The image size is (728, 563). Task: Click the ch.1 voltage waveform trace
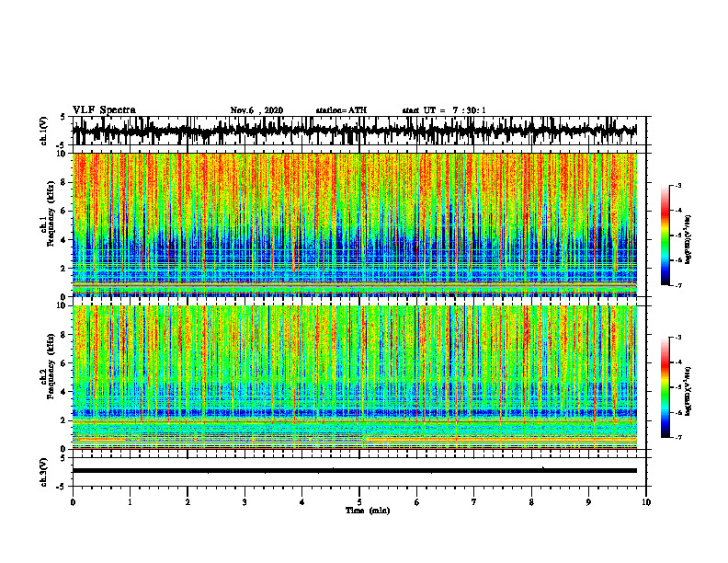(354, 131)
